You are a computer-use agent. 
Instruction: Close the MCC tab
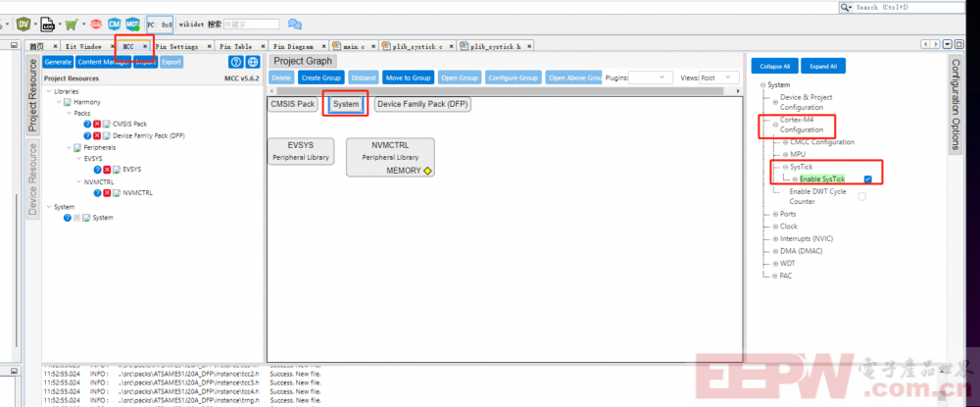(x=145, y=46)
